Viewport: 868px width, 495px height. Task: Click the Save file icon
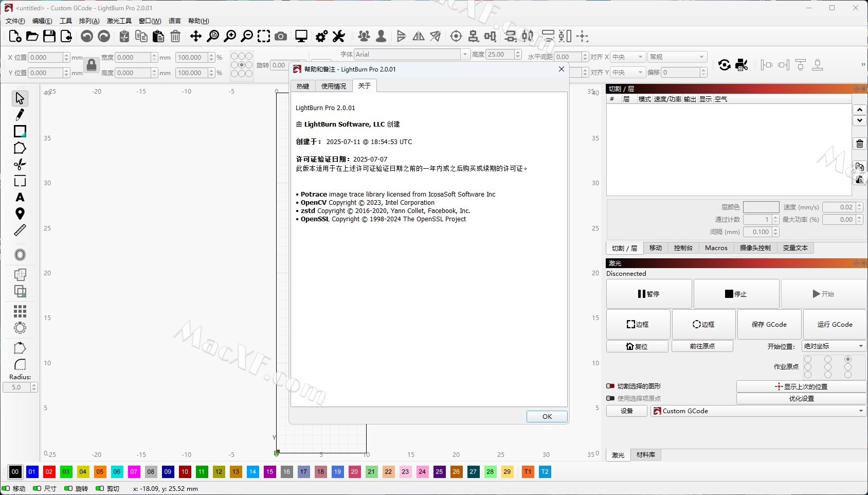point(49,36)
